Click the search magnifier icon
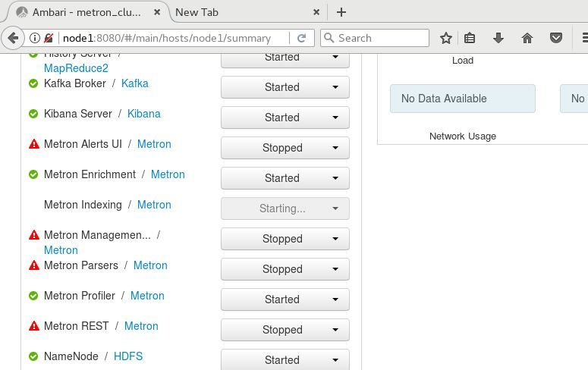Image resolution: width=588 pixels, height=370 pixels. [x=329, y=38]
